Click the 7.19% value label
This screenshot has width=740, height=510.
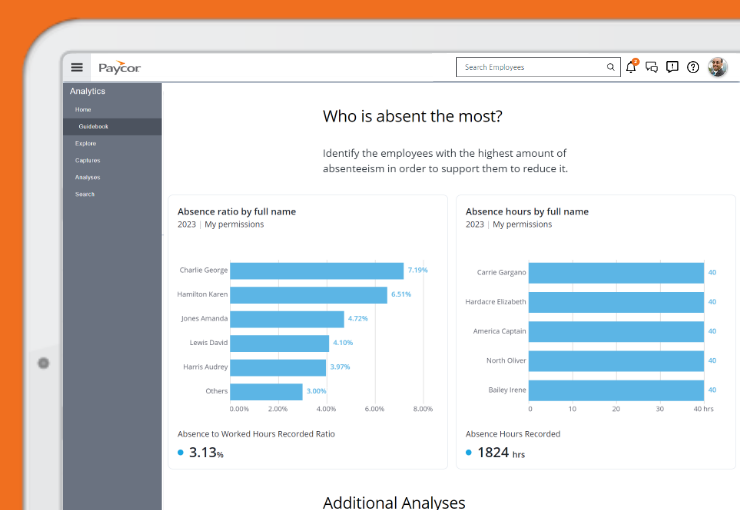[418, 270]
